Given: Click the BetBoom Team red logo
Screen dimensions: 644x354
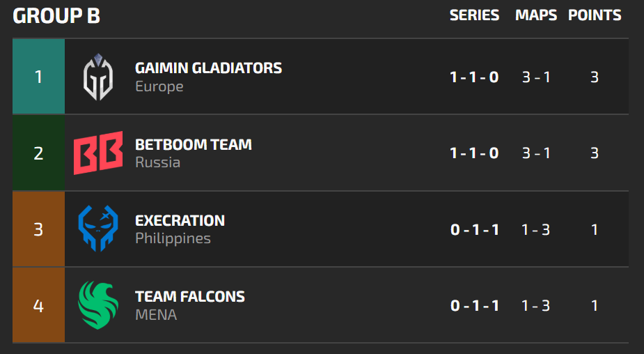Looking at the screenshot, I should click(x=98, y=153).
